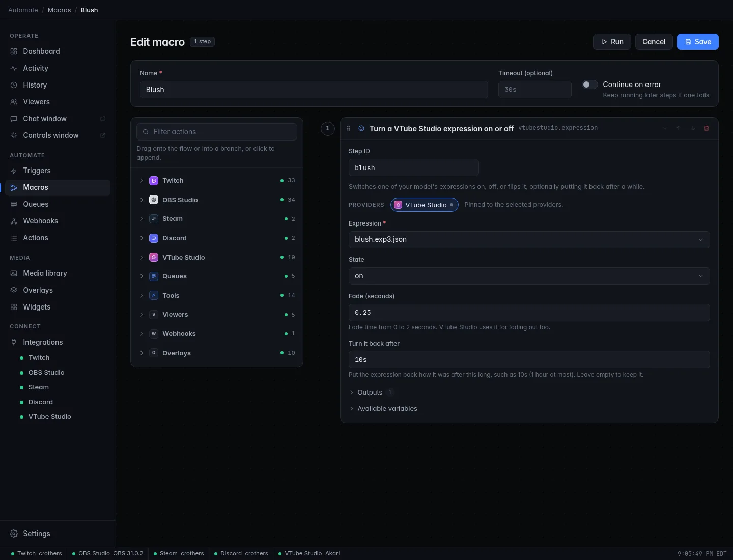The width and height of the screenshot is (733, 560).
Task: Open the Expression dropdown
Action: click(529, 239)
